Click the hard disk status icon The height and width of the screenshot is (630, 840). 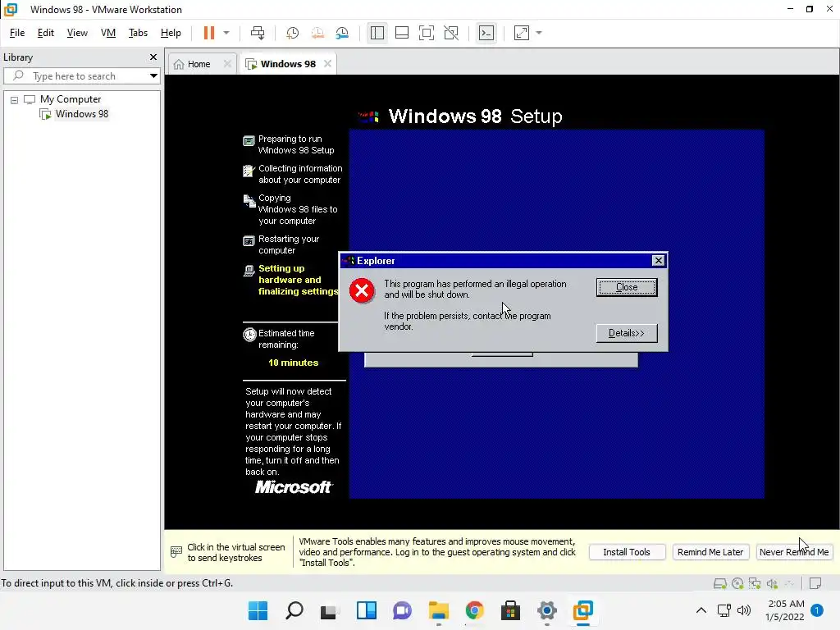coord(720,583)
